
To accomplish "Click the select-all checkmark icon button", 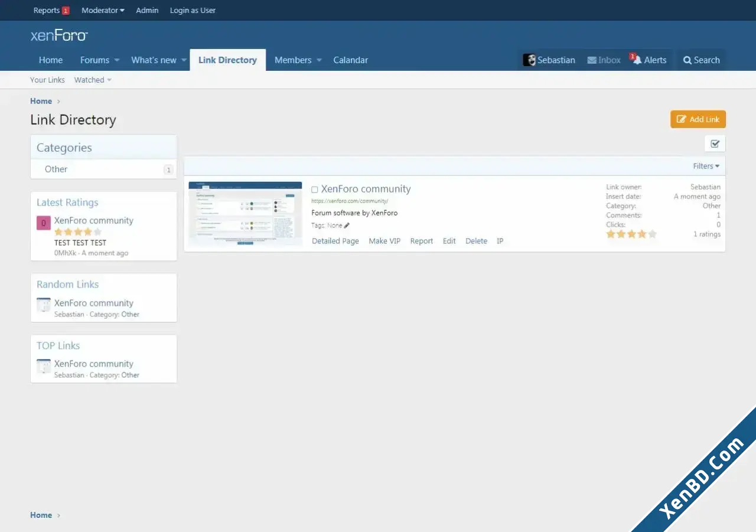I will pos(715,143).
